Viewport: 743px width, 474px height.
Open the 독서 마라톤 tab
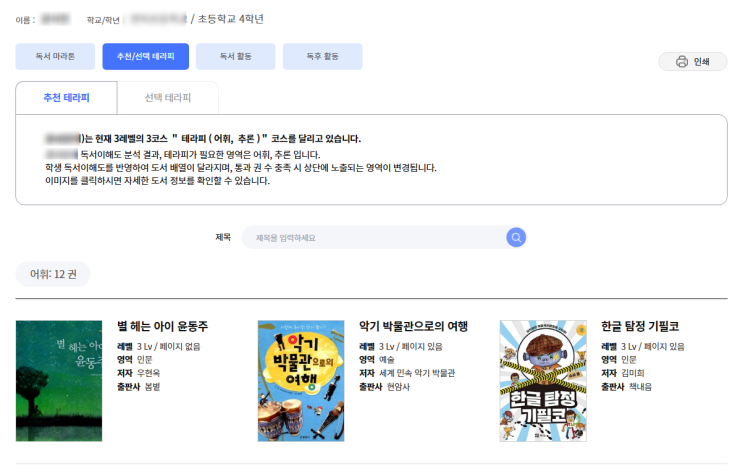56,57
